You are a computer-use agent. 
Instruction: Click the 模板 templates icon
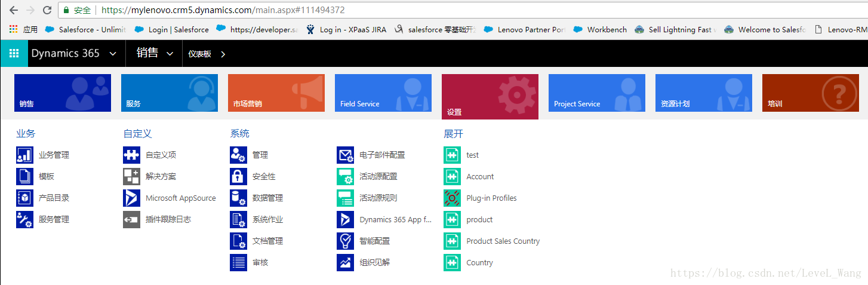click(24, 176)
